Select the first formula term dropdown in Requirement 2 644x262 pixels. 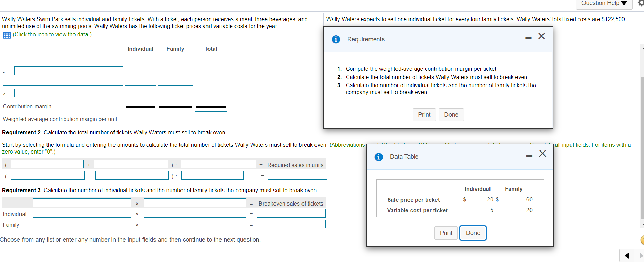tap(47, 164)
